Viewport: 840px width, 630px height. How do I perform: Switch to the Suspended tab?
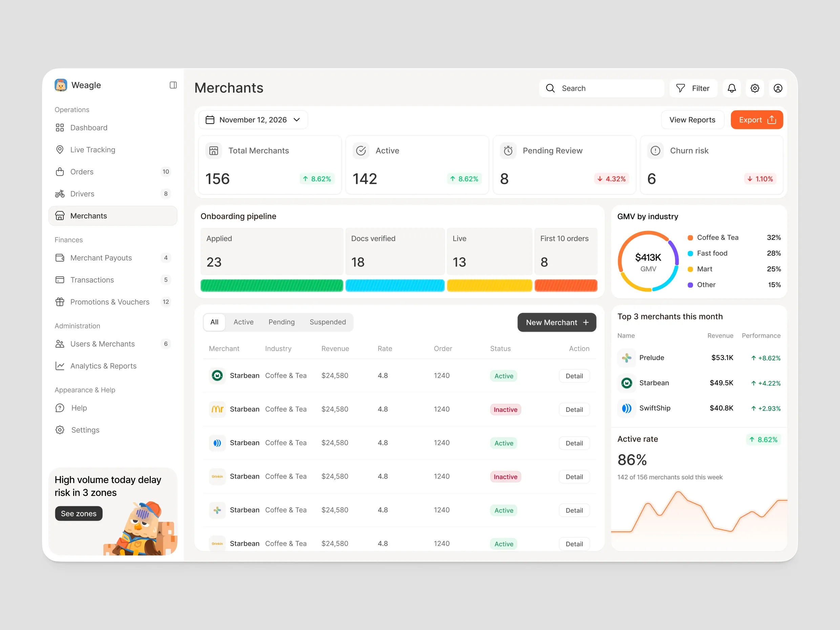click(328, 322)
